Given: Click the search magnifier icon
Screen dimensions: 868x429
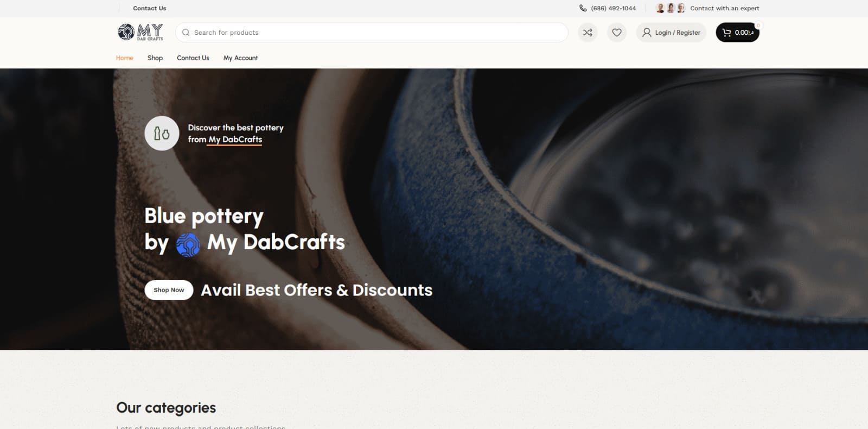Looking at the screenshot, I should pyautogui.click(x=186, y=33).
